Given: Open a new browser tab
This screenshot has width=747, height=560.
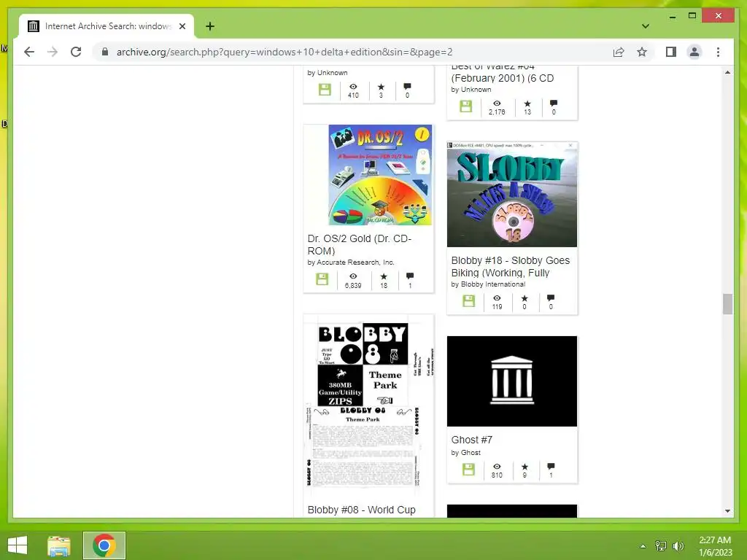Looking at the screenshot, I should (210, 26).
